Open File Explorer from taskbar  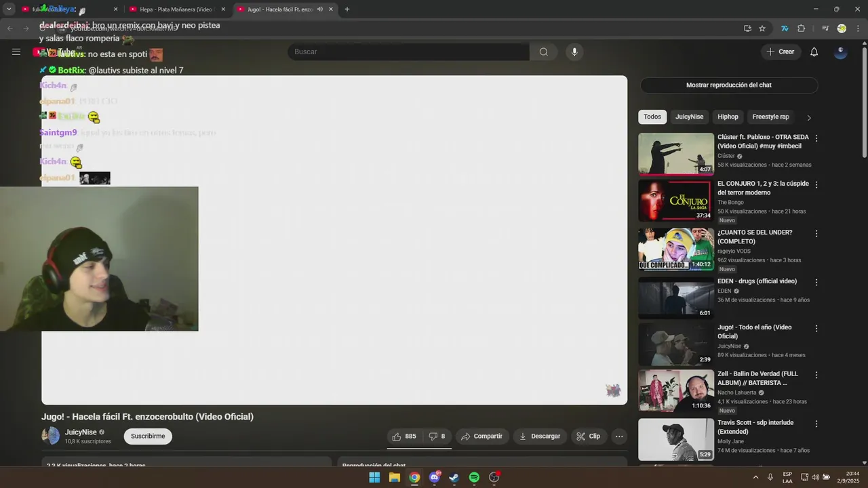[394, 477]
